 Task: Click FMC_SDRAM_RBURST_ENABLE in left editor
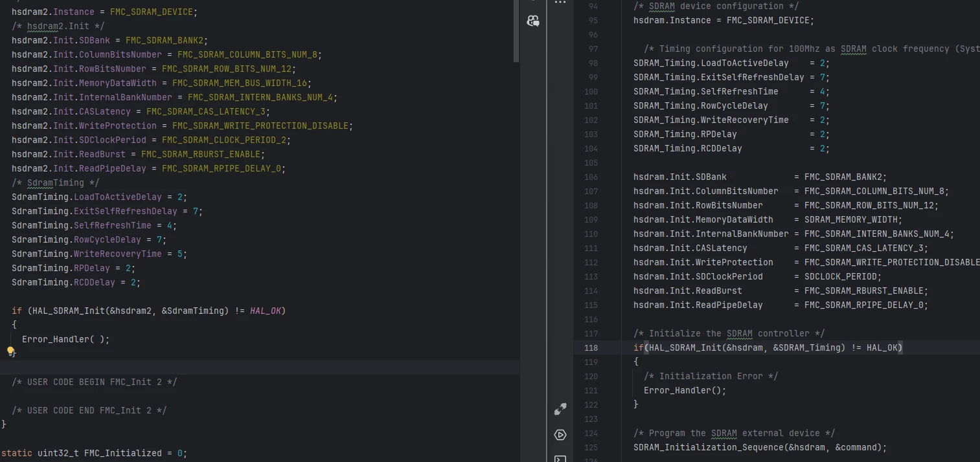click(x=201, y=154)
